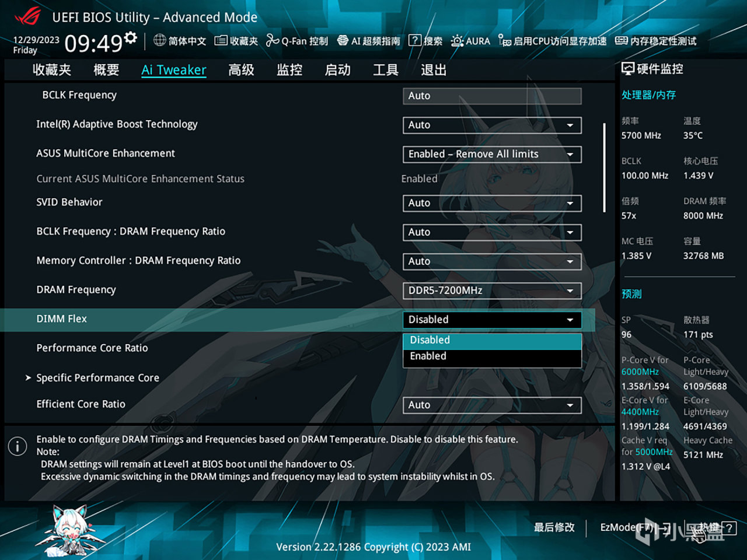Open the BIOS 搜索 search tool
Image resolution: width=747 pixels, height=560 pixels.
(425, 40)
